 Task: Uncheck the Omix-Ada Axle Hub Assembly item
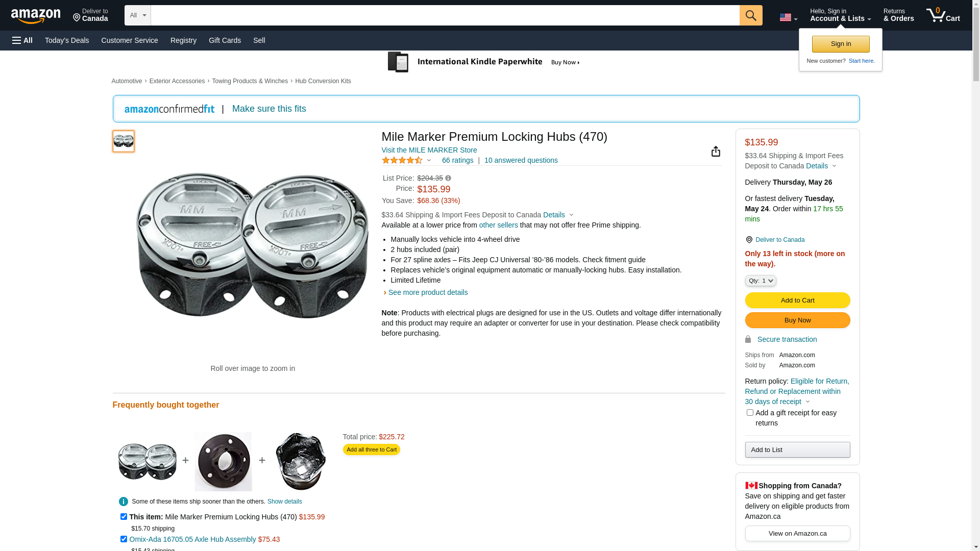[124, 539]
